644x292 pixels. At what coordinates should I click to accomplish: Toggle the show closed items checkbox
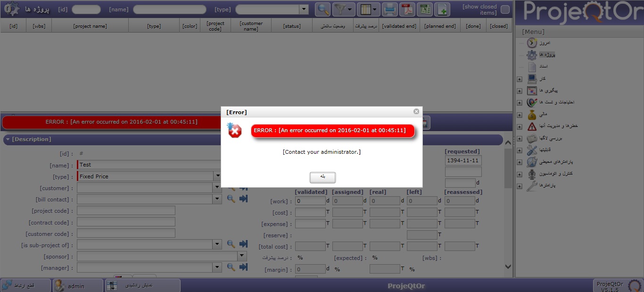pyautogui.click(x=505, y=9)
